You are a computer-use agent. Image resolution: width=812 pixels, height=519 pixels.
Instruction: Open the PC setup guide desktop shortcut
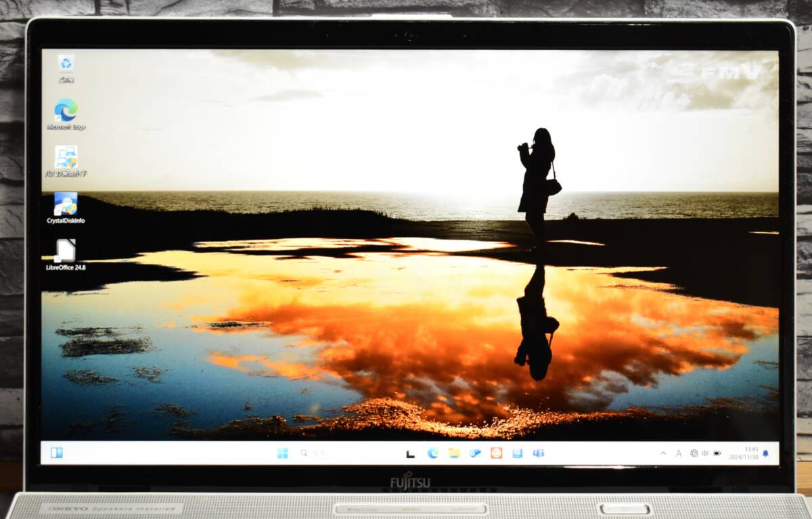pos(66,158)
